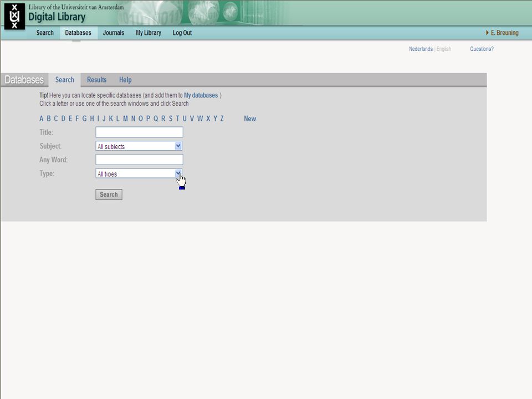Browse databases starting with letter C
Viewport: 532px width, 399px height.
pos(55,119)
